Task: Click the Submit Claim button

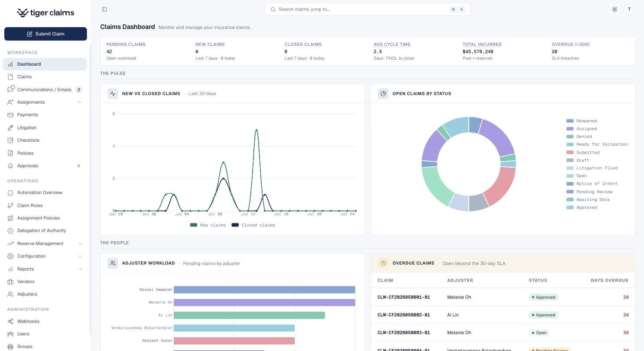Action: tap(45, 34)
